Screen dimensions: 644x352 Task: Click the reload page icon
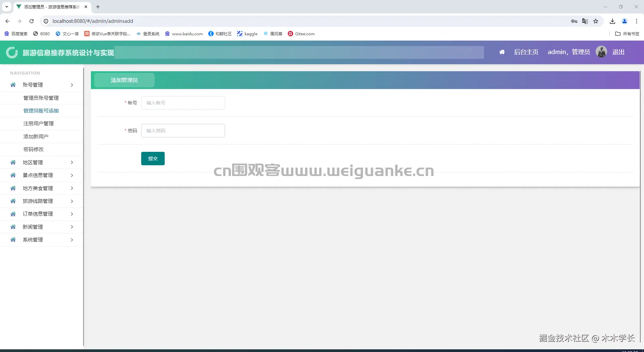pyautogui.click(x=32, y=21)
